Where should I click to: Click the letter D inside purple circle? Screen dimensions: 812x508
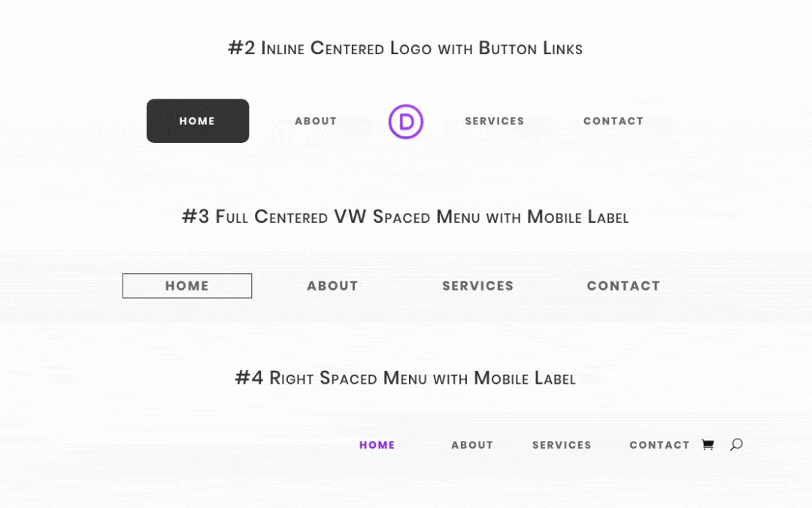point(407,122)
